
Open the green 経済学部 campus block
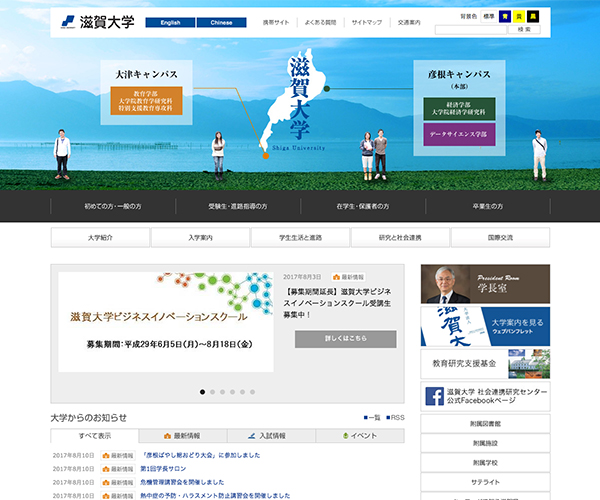459,109
